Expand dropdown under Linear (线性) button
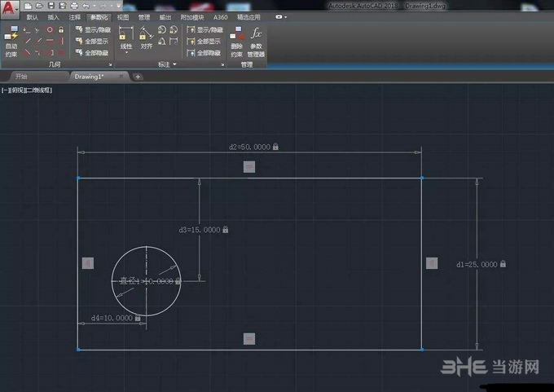 [x=126, y=53]
